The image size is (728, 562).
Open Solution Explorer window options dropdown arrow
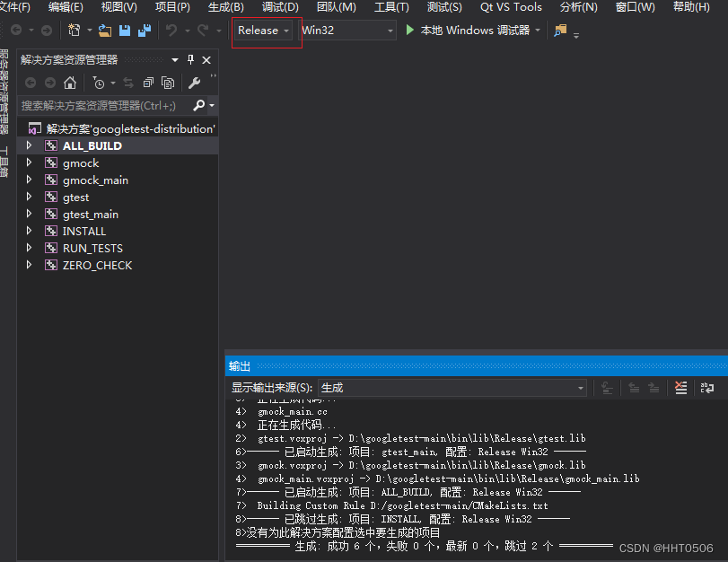[x=175, y=60]
